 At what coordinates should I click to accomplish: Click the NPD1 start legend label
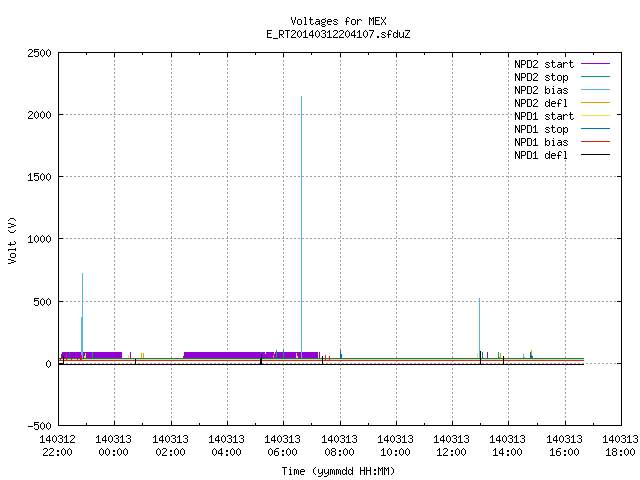click(544, 116)
